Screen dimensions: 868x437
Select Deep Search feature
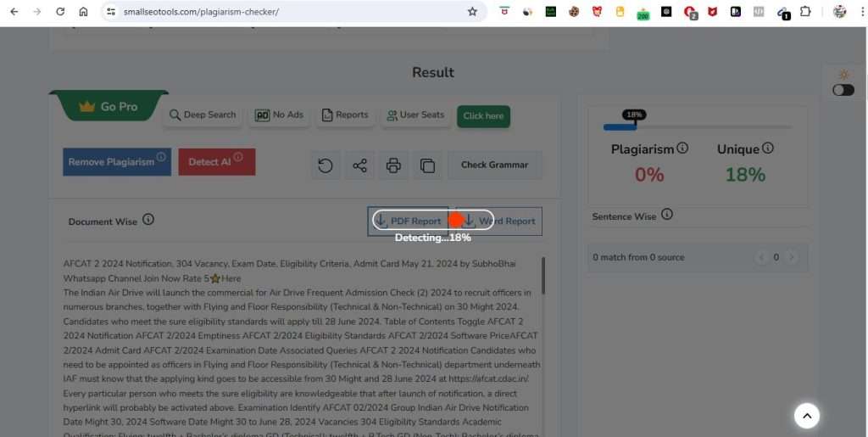(203, 115)
